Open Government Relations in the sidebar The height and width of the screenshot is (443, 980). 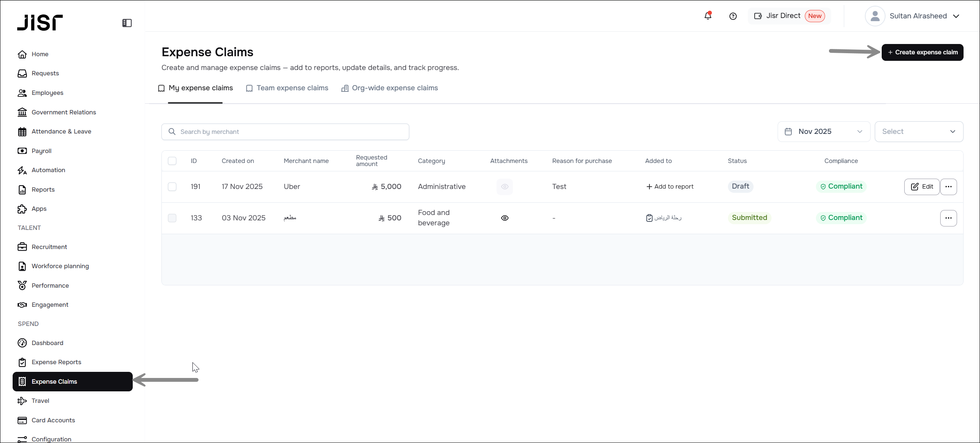pos(63,112)
